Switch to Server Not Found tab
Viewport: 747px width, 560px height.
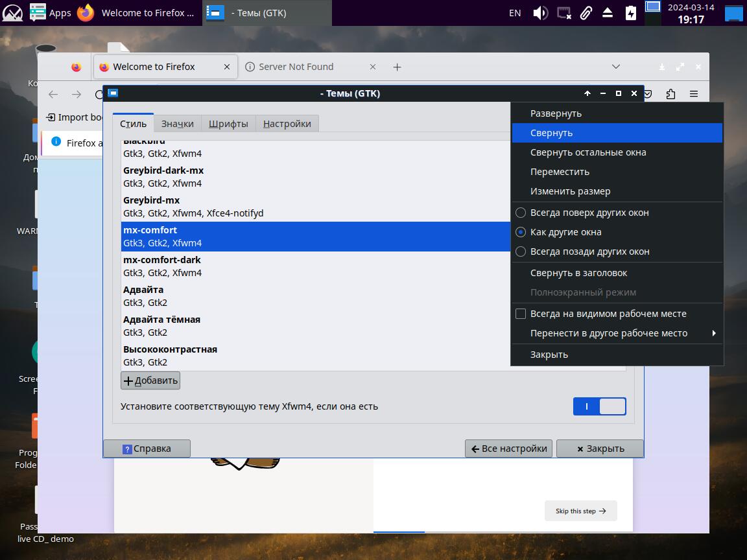(312, 67)
